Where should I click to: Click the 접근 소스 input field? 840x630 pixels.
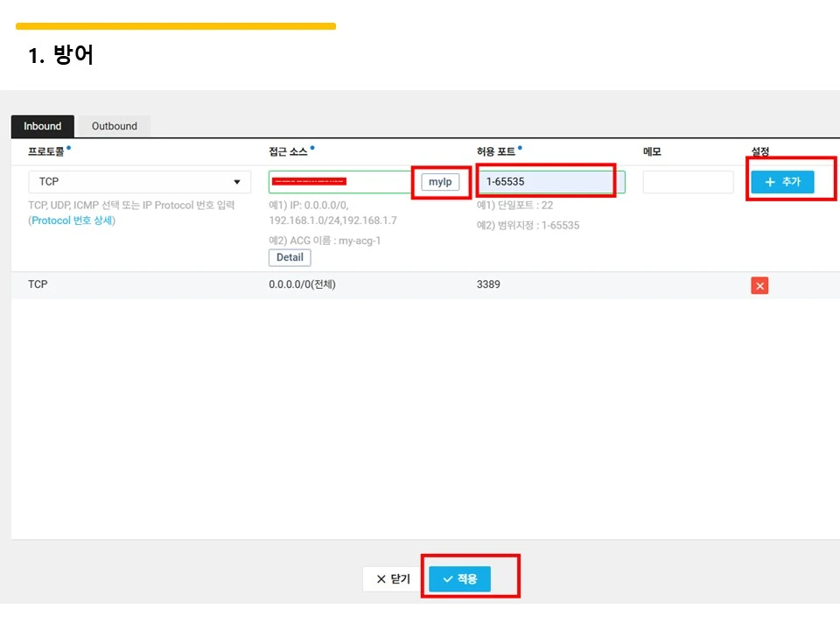pyautogui.click(x=340, y=182)
